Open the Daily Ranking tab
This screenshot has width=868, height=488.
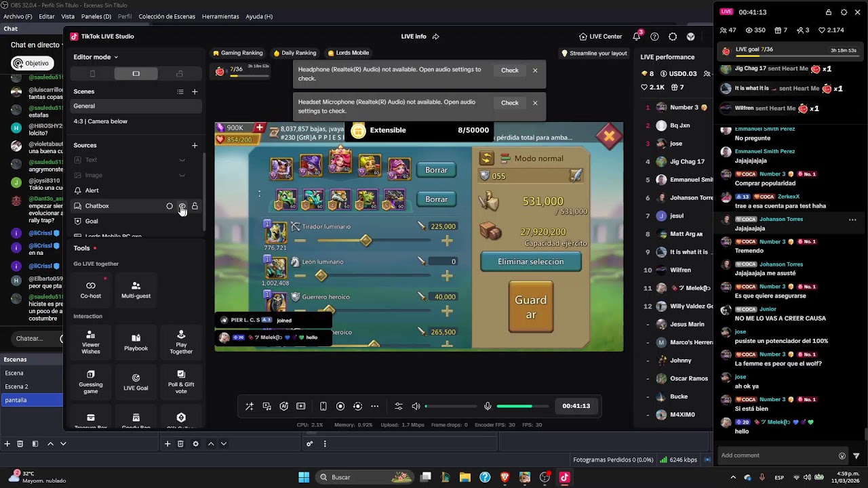pyautogui.click(x=295, y=53)
